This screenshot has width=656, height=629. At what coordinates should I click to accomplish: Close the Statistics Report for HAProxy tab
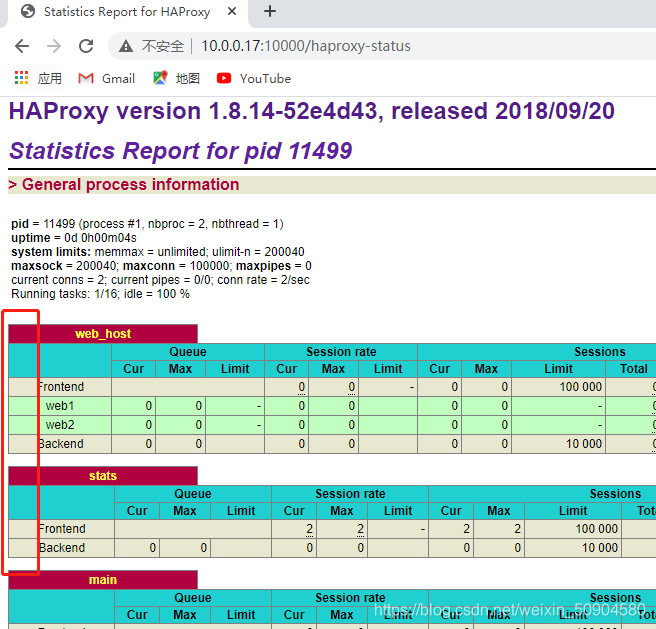pos(232,12)
